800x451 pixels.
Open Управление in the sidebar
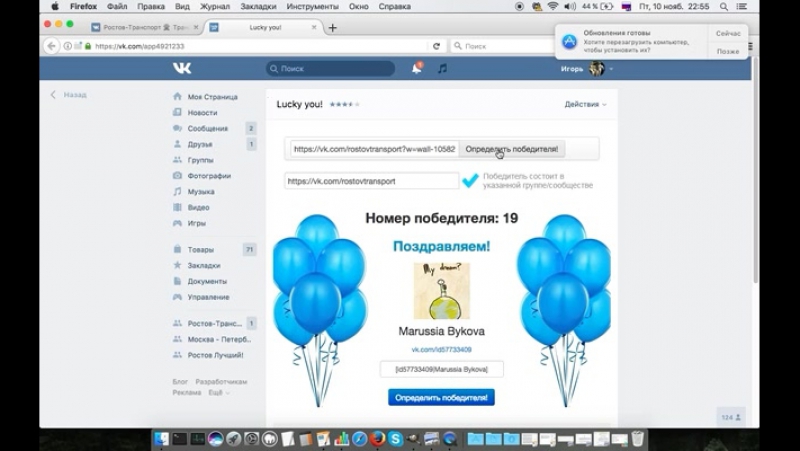(x=208, y=297)
